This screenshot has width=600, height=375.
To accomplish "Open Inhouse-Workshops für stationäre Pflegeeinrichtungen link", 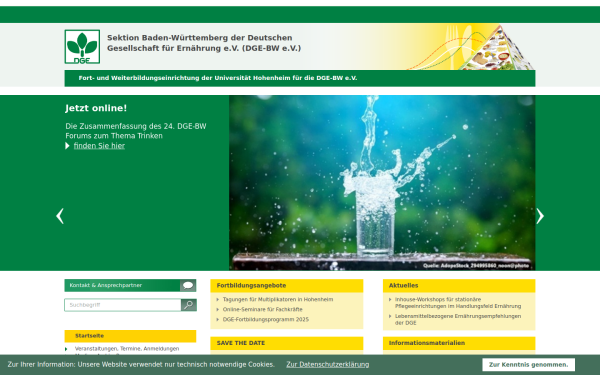I will [x=458, y=303].
